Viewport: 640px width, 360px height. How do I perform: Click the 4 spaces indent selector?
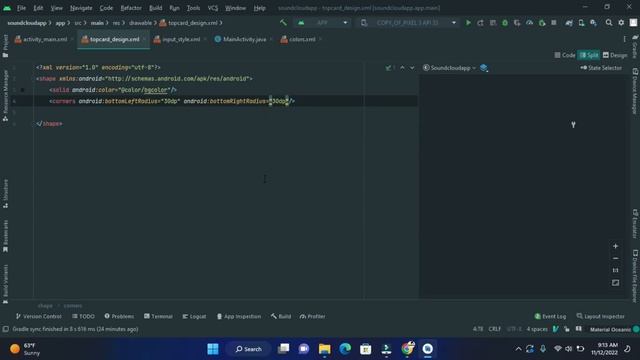click(537, 329)
